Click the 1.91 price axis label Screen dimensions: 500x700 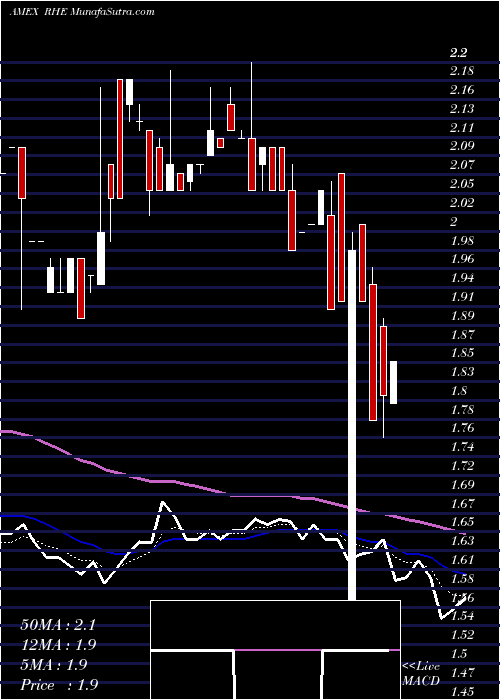[462, 297]
